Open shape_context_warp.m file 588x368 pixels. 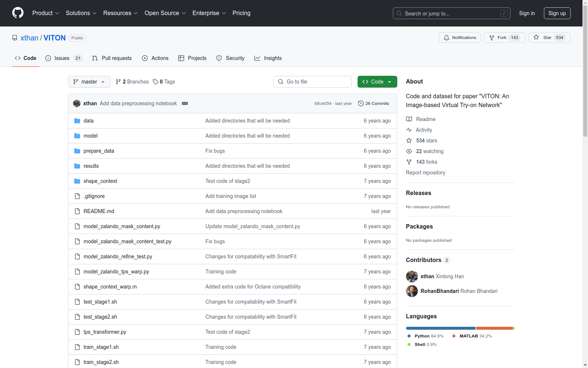[110, 287]
